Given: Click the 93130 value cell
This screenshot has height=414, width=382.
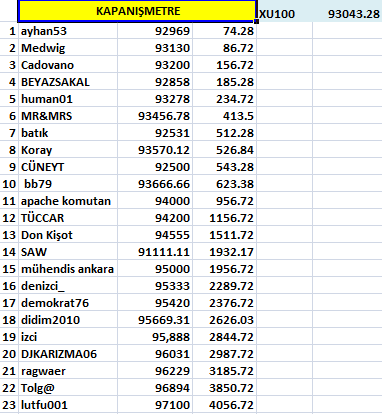Looking at the screenshot, I should (x=155, y=48).
